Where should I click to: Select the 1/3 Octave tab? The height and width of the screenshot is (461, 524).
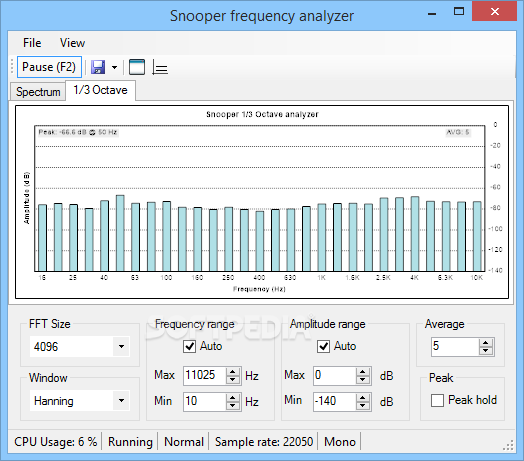[x=101, y=90]
